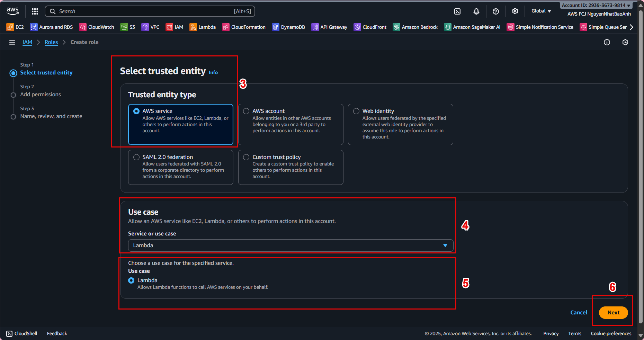This screenshot has width=644, height=340.
Task: Click the orange Next button
Action: click(614, 313)
